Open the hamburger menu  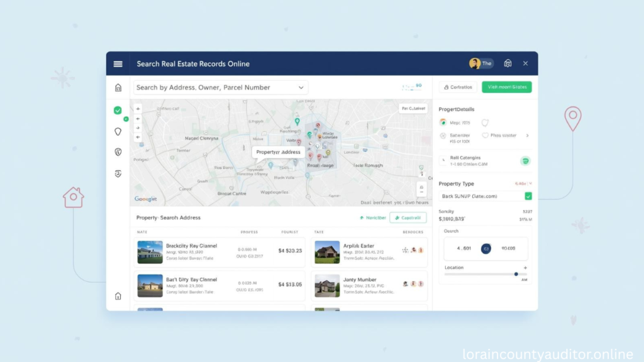tap(118, 63)
